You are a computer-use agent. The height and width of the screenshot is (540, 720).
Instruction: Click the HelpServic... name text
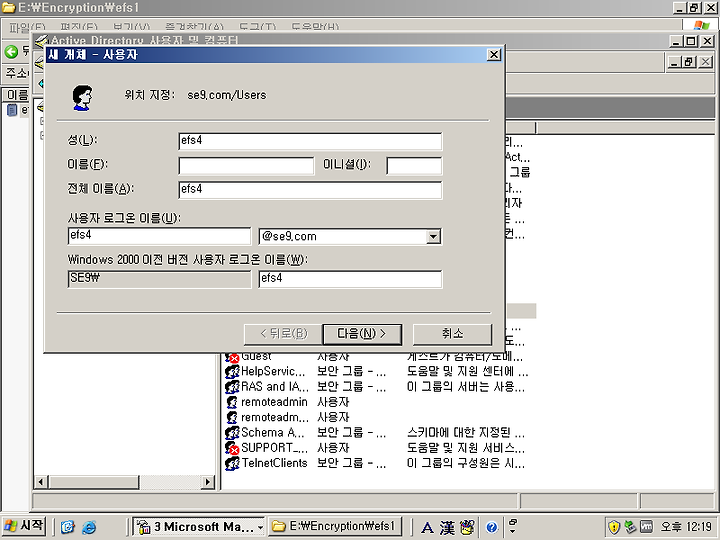pyautogui.click(x=273, y=371)
